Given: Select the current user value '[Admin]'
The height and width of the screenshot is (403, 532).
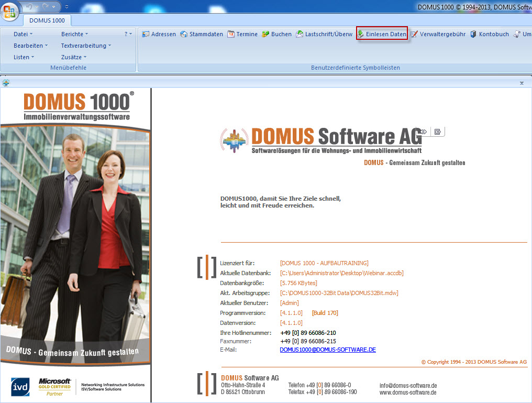Looking at the screenshot, I should tap(290, 303).
